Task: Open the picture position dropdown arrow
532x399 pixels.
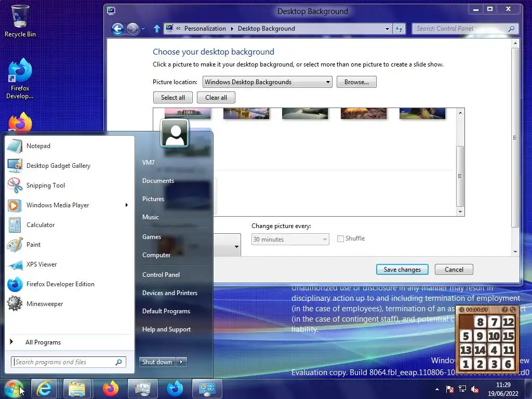Action: 236,247
